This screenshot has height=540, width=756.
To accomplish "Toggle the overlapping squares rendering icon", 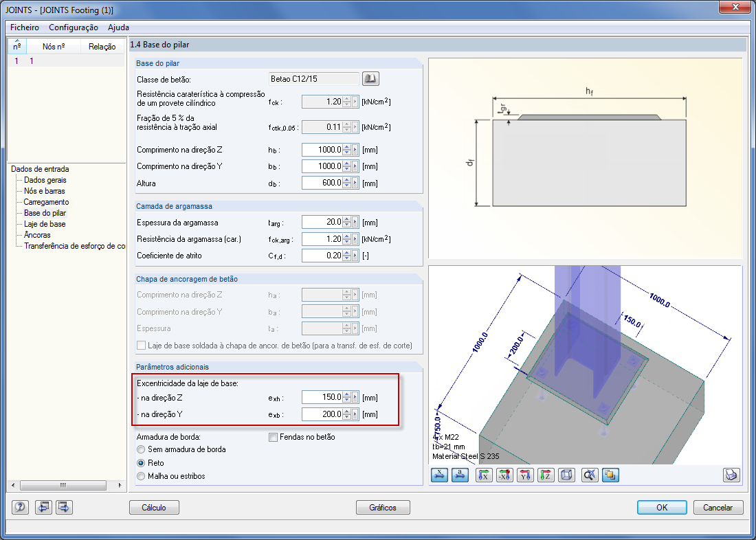I will pos(611,475).
